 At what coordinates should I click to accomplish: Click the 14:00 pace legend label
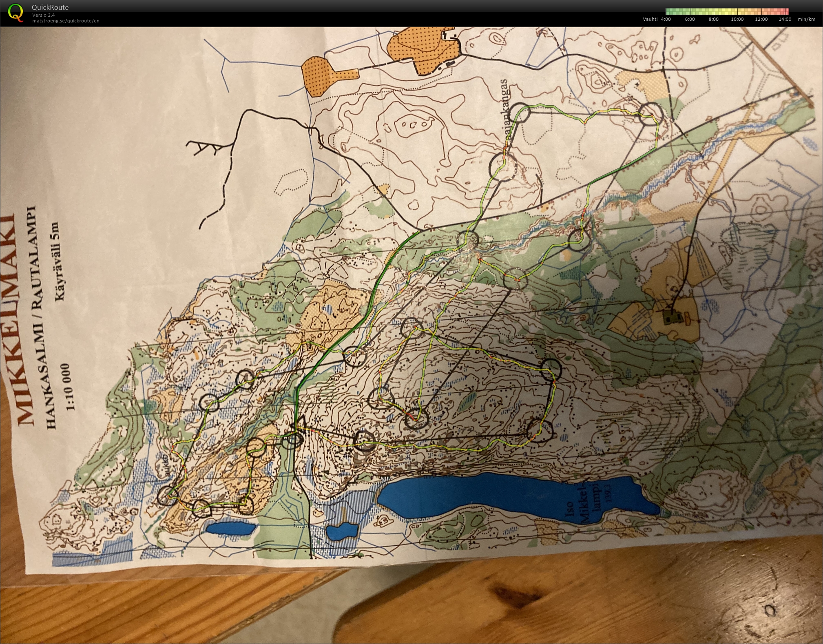click(785, 19)
